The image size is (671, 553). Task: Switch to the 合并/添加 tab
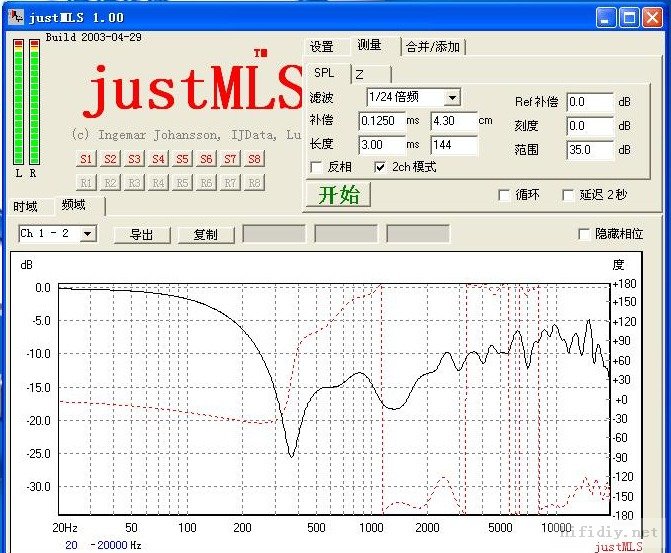tap(434, 47)
